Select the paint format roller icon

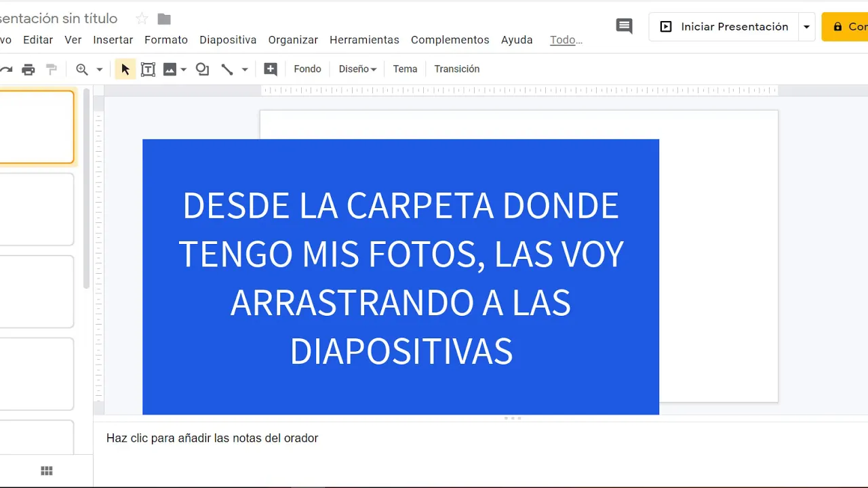click(52, 69)
